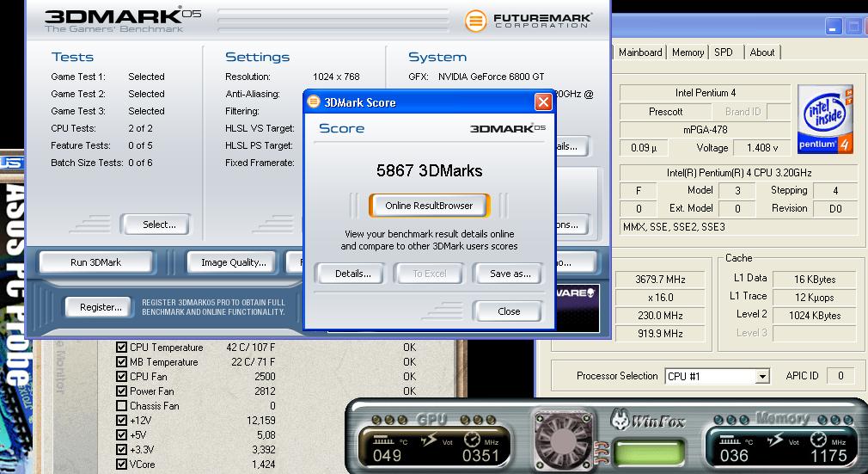Click the Level 2 1024 KBytes field
Screen dimensions: 868x474
click(x=815, y=316)
